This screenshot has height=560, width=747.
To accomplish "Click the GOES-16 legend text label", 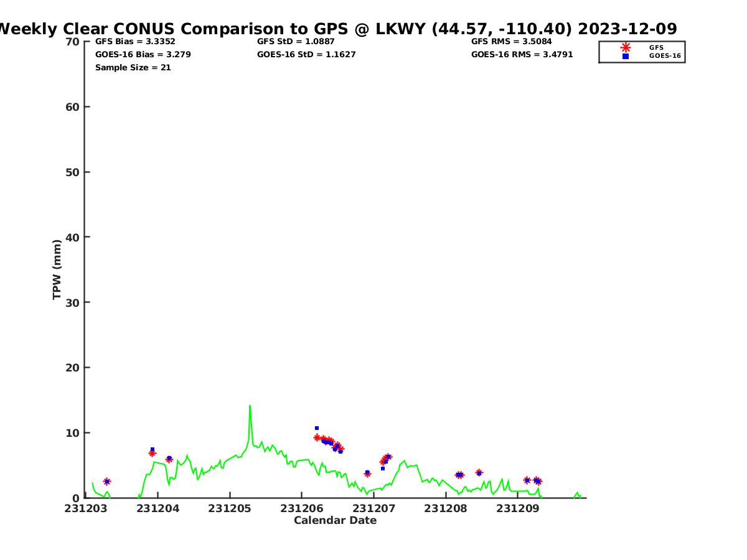I will (665, 56).
